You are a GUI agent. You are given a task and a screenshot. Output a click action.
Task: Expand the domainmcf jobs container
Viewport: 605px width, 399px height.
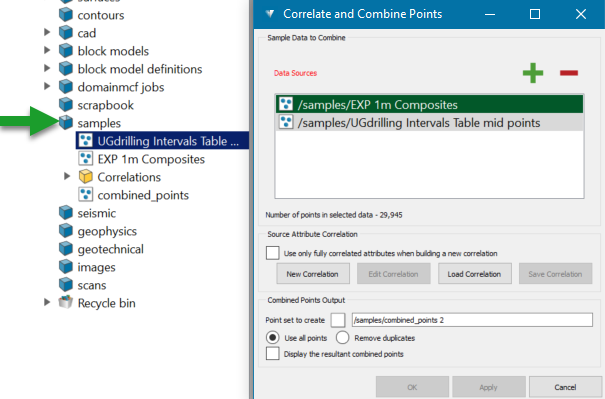pos(47,86)
